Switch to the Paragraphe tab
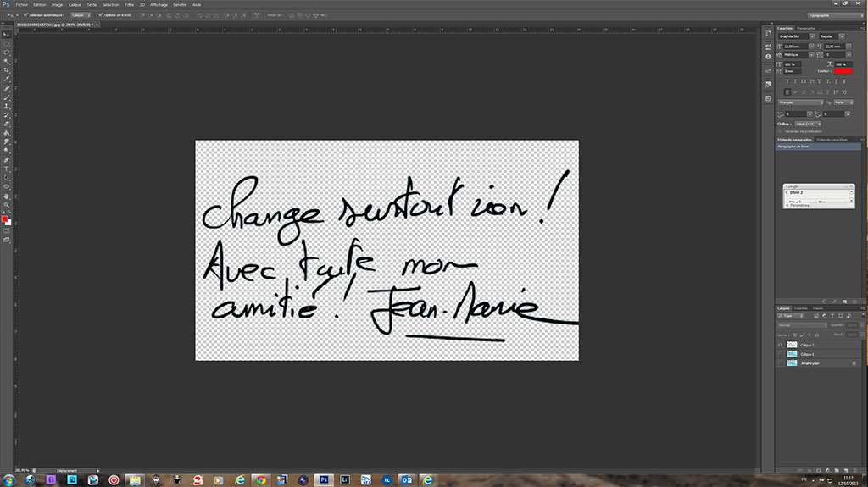 click(806, 28)
